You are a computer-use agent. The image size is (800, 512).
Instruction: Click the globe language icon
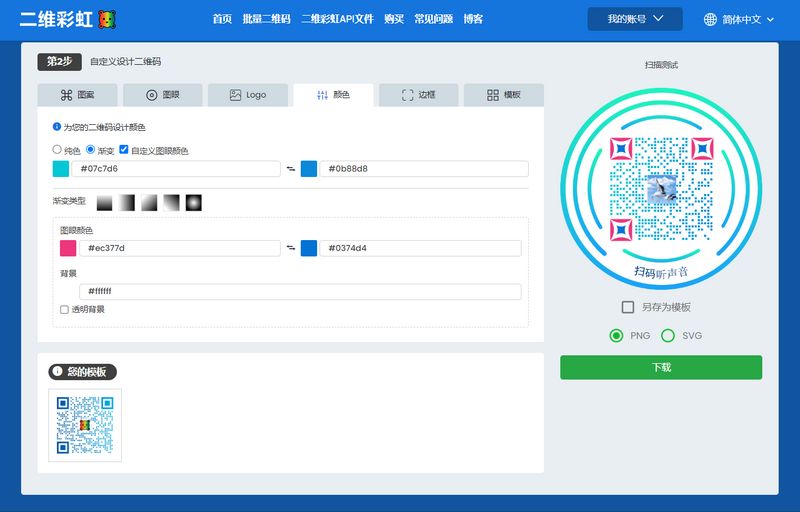(x=710, y=19)
